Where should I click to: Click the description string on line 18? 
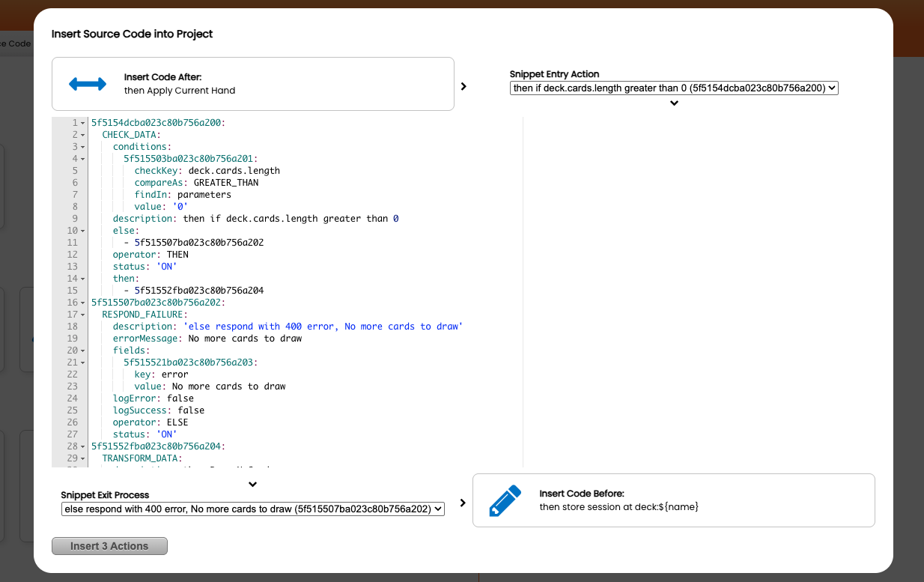pos(323,327)
